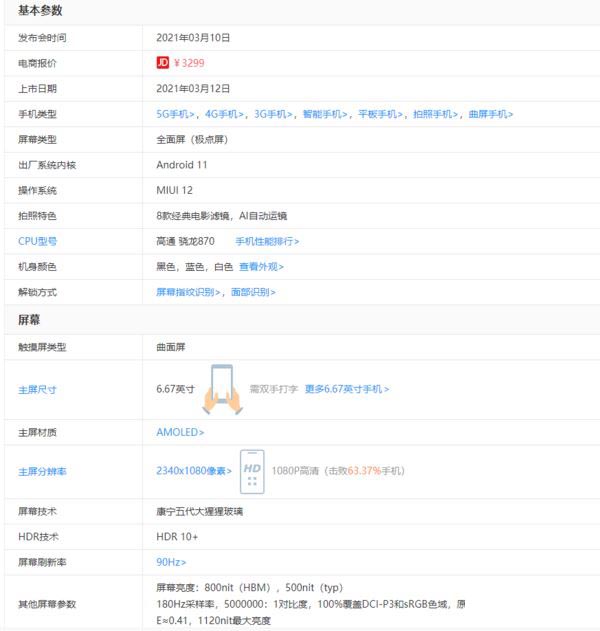Viewport: 600px width, 631px height.
Task: Open the 5G手机 category link
Action: coord(175,114)
